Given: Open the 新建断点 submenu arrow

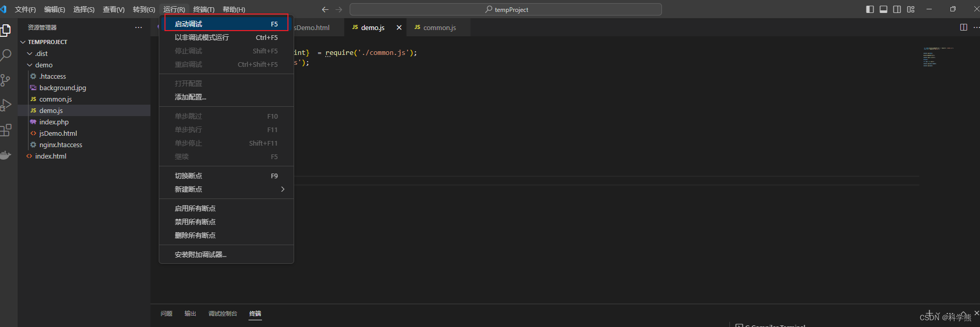Looking at the screenshot, I should click(x=283, y=189).
